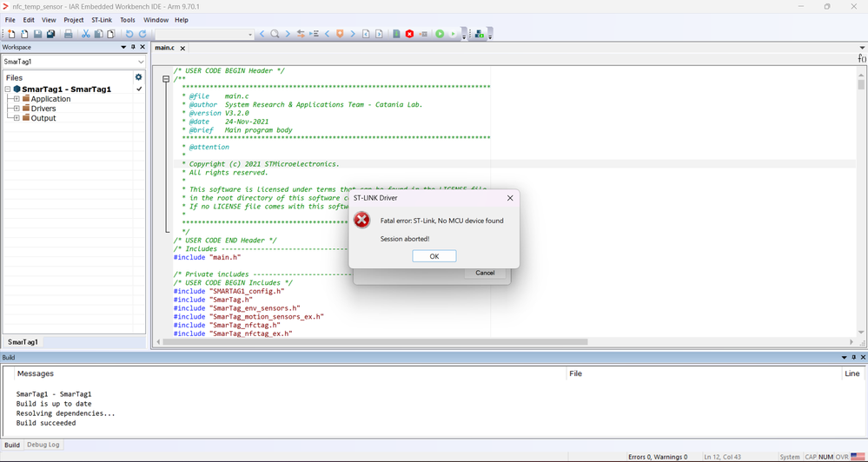Viewport: 868px width, 462px height.
Task: Click the Replace arrows icon
Action: 301,34
